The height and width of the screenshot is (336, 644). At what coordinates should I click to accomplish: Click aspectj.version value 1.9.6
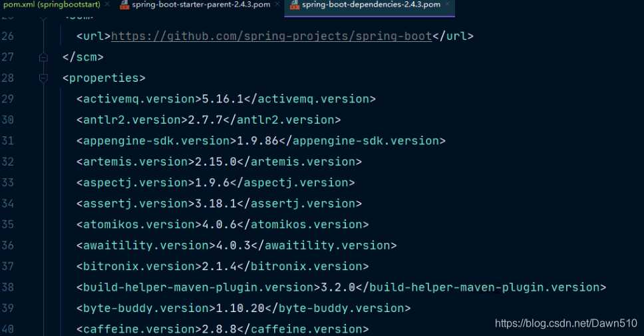point(212,183)
